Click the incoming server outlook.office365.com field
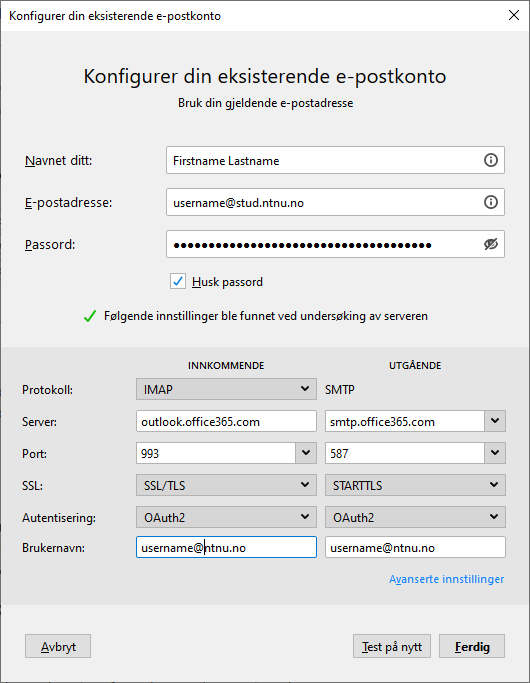 (226, 421)
